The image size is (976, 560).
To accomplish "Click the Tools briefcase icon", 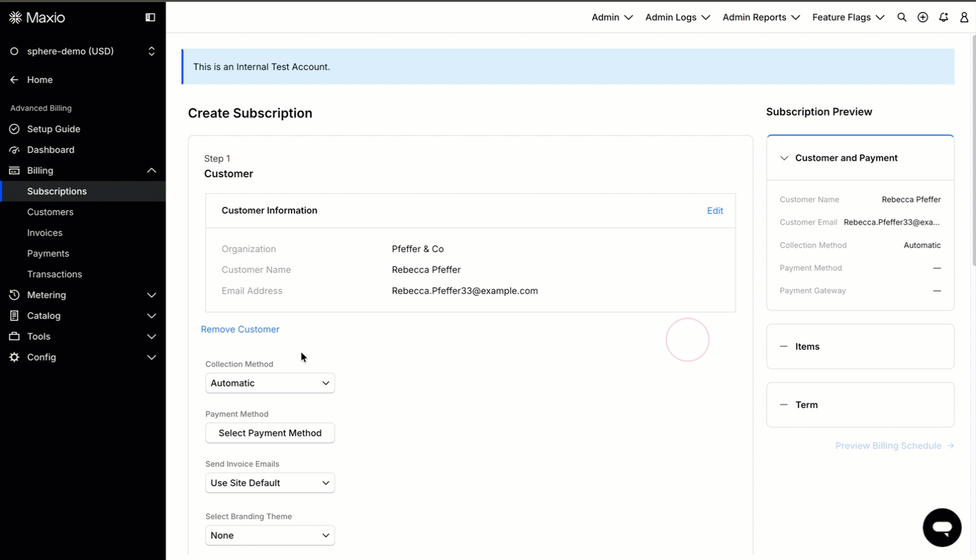I will pyautogui.click(x=14, y=336).
